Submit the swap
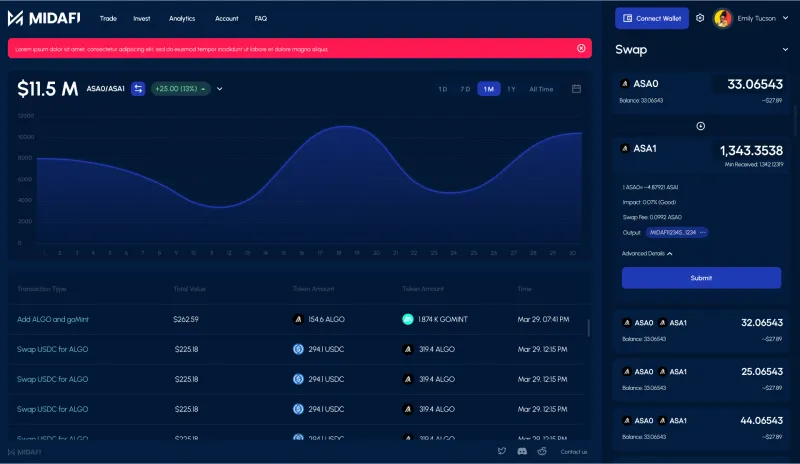 coord(701,278)
